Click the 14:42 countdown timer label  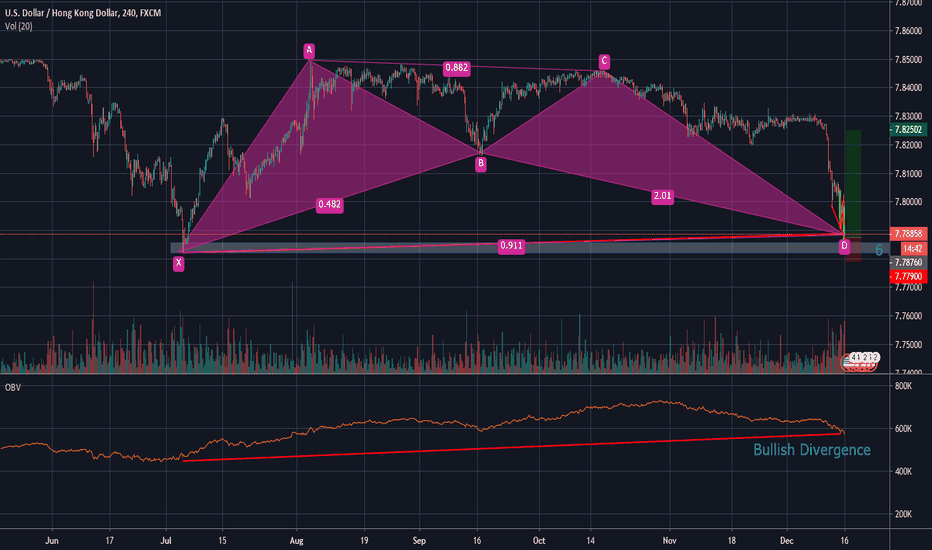click(912, 249)
